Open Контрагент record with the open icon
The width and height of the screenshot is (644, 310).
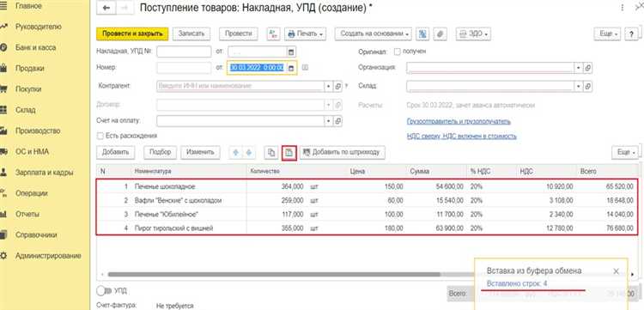click(x=338, y=86)
